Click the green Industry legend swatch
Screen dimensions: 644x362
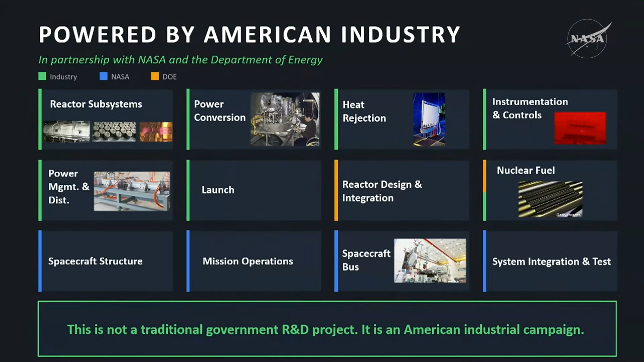(42, 76)
